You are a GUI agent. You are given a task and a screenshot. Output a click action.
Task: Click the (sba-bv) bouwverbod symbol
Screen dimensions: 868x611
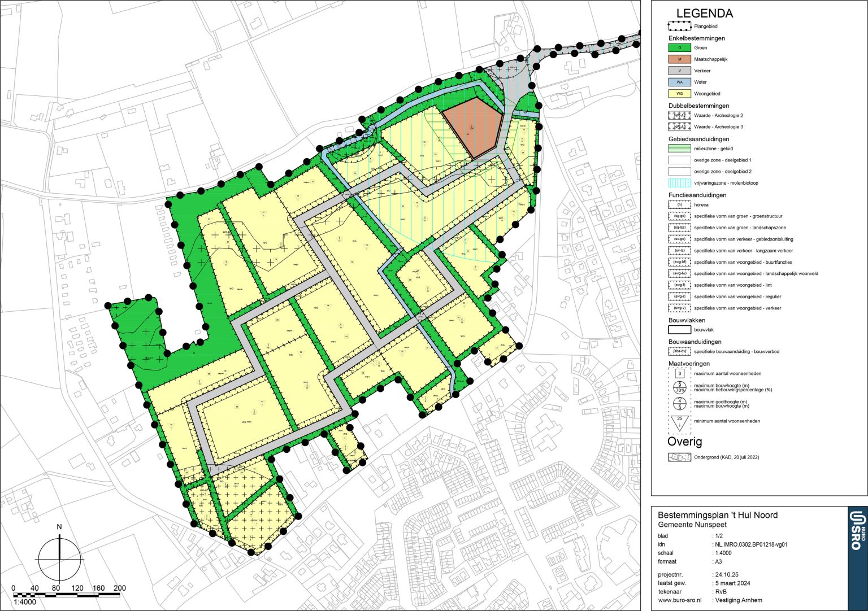coord(679,351)
